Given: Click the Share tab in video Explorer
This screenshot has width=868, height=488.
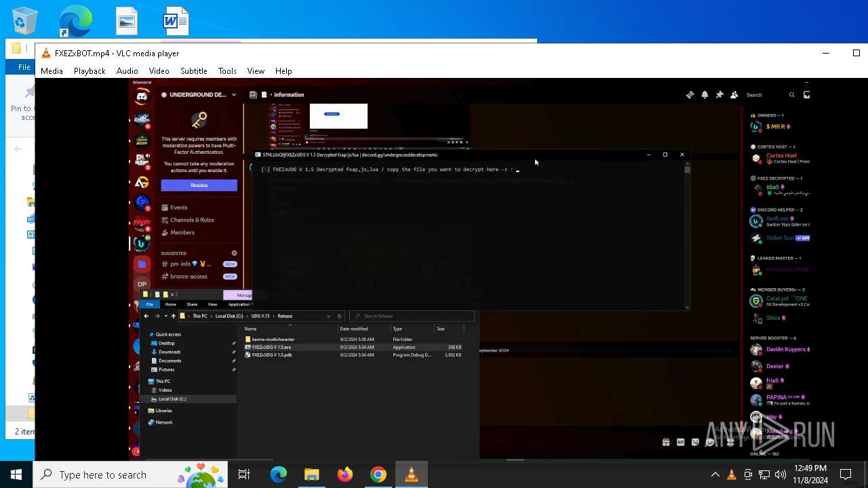Looking at the screenshot, I should coord(192,304).
